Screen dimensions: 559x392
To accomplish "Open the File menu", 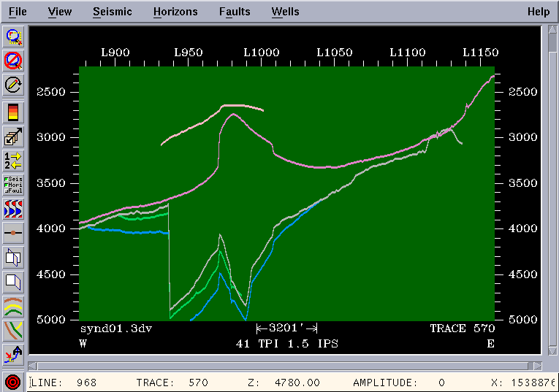I will (x=18, y=12).
